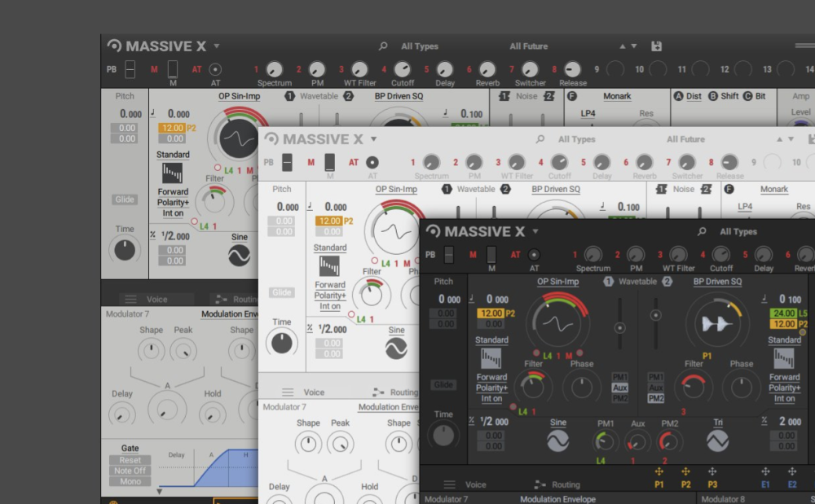Click the Sine waveform icon in dark window
The image size is (815, 504).
click(x=557, y=441)
